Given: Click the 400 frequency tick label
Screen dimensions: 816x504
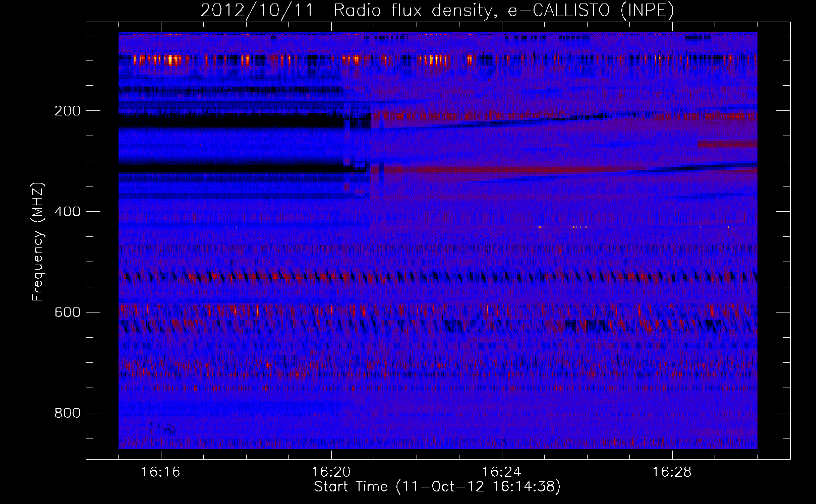Looking at the screenshot, I should [x=68, y=212].
